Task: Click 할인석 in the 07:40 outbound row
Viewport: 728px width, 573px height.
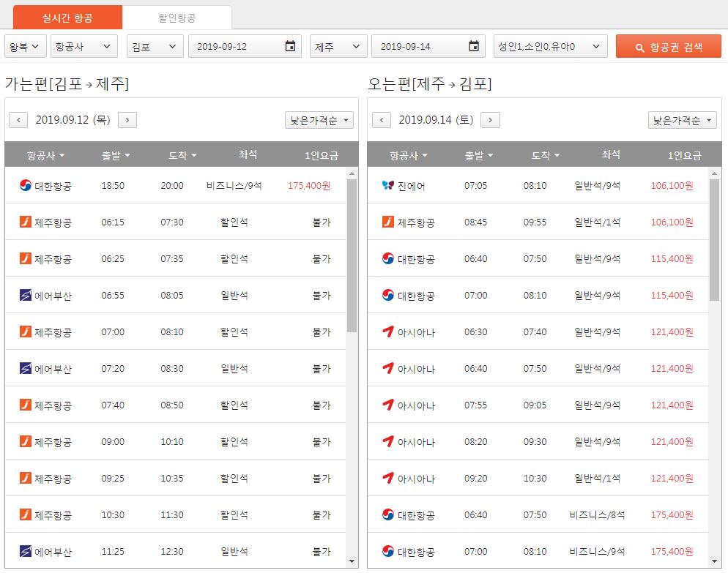Action: [234, 405]
